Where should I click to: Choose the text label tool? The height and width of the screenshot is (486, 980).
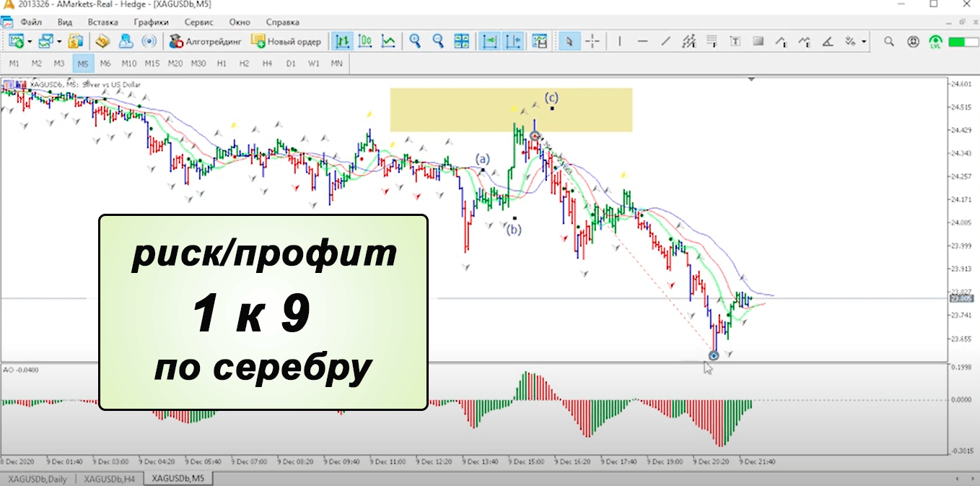pos(735,41)
